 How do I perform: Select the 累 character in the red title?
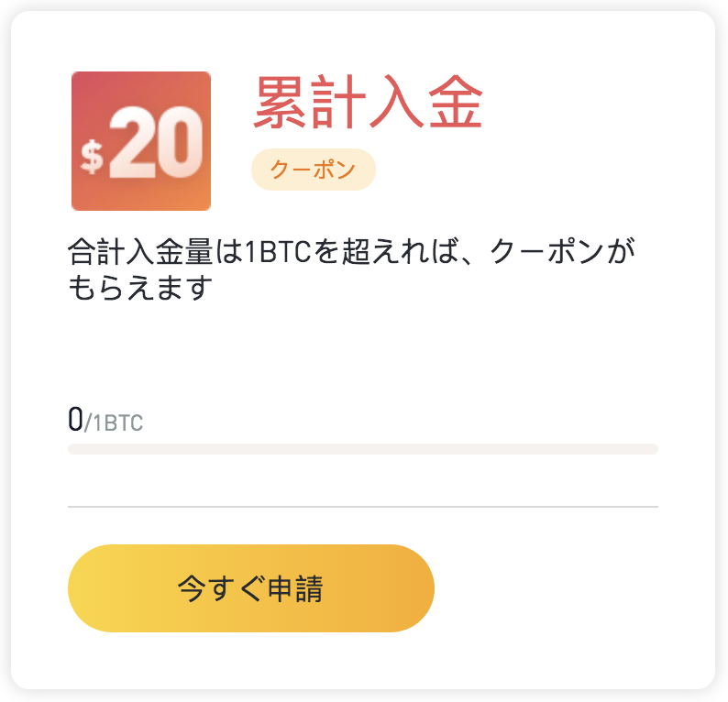pos(281,101)
